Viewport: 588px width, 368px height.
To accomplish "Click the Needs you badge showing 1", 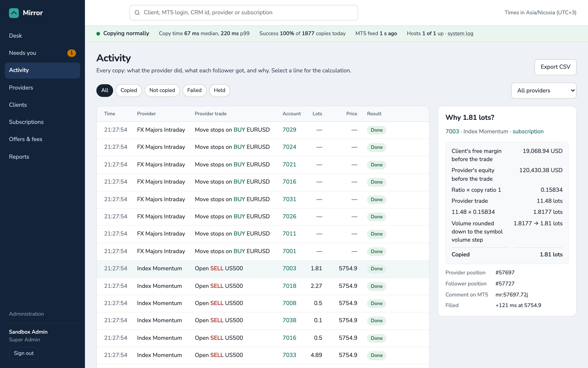I will coord(71,53).
